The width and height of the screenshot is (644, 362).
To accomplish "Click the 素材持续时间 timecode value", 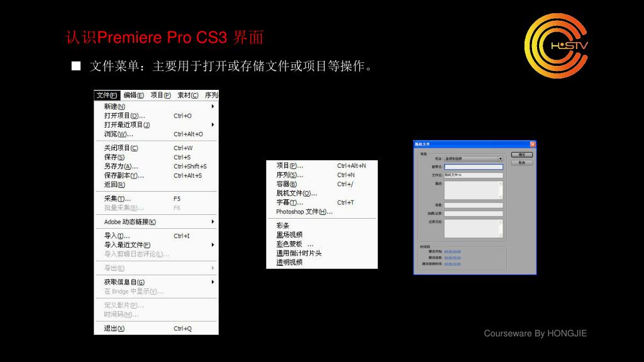I will point(452,264).
